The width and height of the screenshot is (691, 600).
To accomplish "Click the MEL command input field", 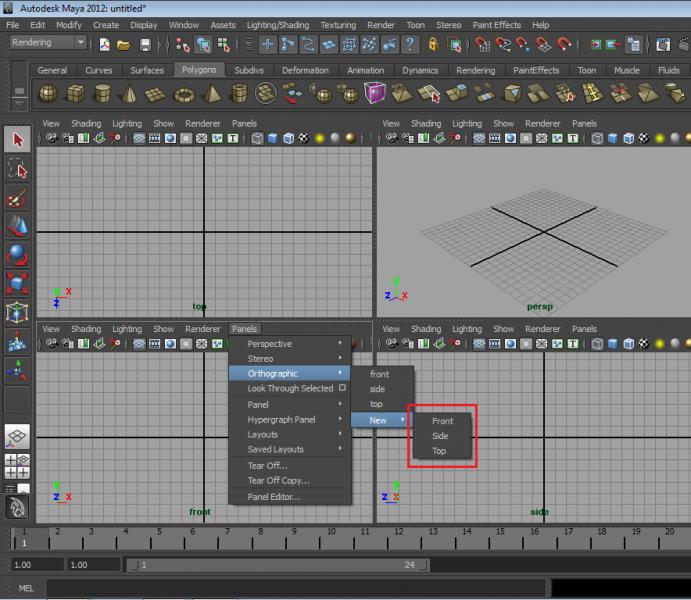I will coord(296,588).
